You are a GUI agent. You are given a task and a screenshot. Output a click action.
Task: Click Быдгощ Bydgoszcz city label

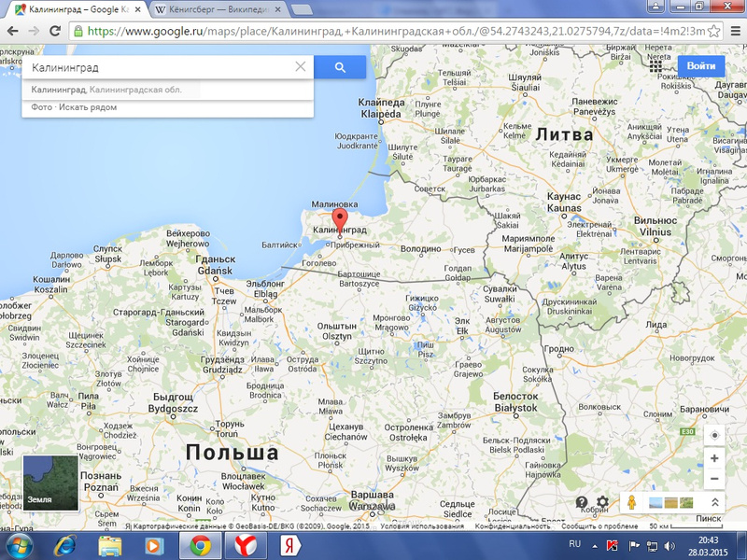click(x=173, y=402)
